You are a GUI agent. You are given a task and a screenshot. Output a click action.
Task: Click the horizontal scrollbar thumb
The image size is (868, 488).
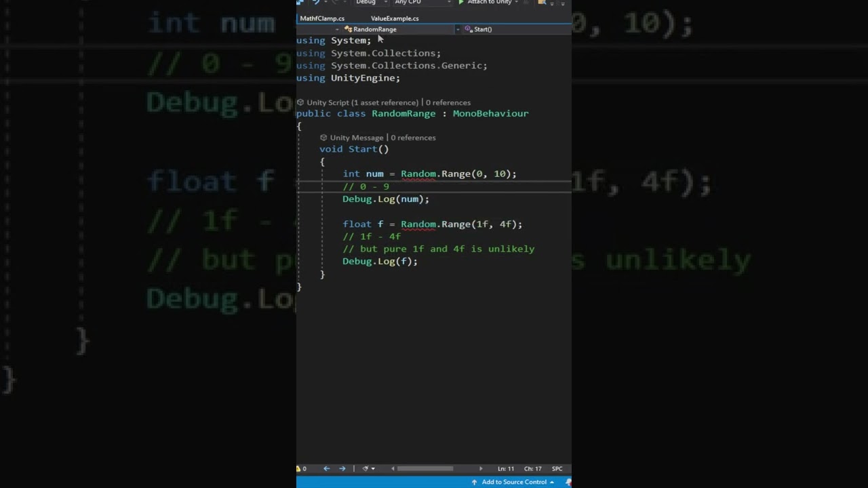tap(425, 468)
